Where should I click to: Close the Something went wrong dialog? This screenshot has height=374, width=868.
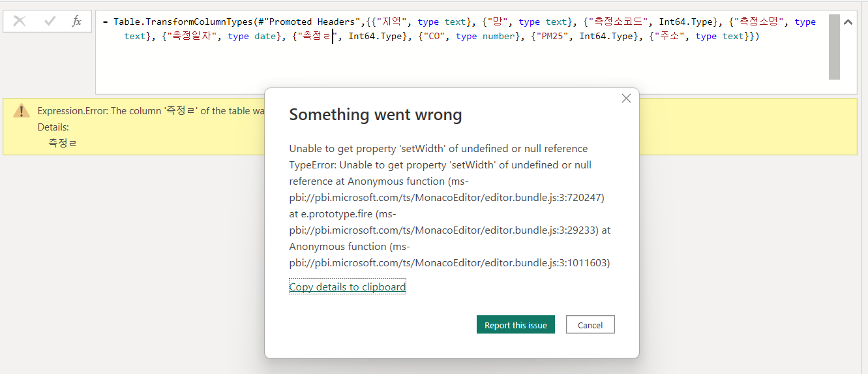[626, 99]
